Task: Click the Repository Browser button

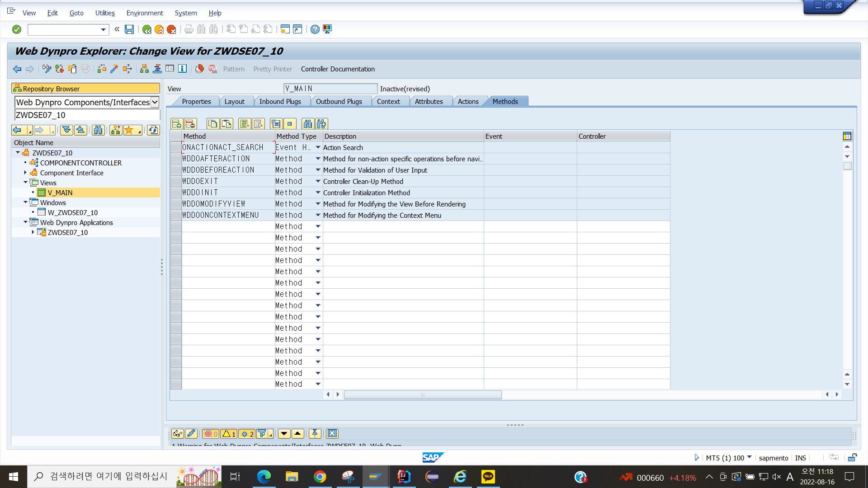Action: [x=86, y=89]
